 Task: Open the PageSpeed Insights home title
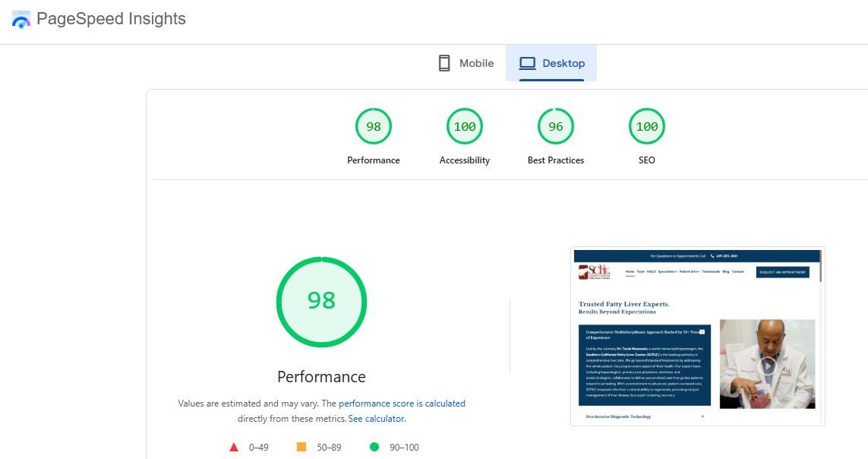click(111, 19)
